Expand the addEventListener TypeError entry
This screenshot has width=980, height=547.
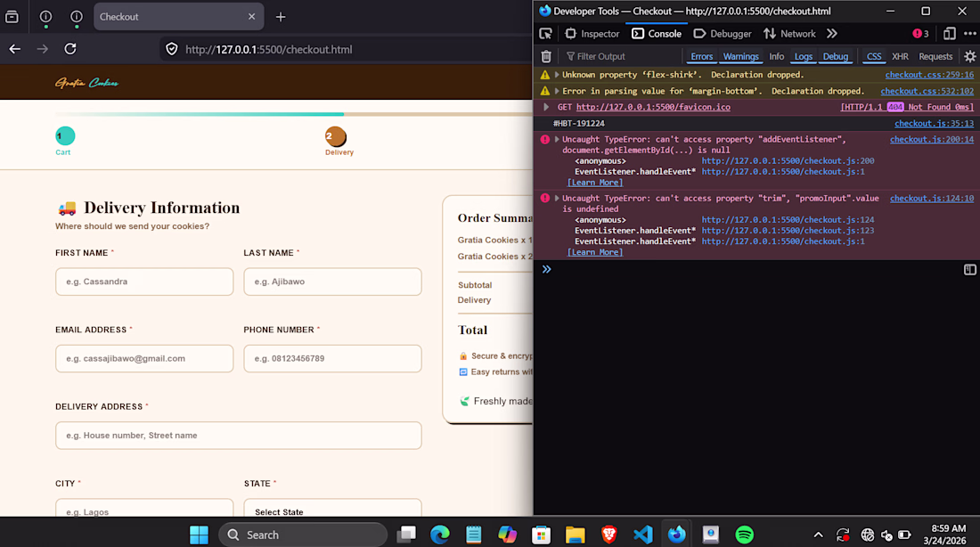pyautogui.click(x=557, y=139)
